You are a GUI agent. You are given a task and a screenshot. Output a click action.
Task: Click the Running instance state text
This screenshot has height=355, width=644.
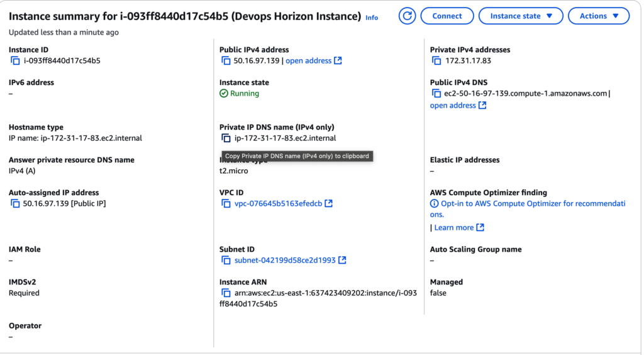(x=245, y=94)
